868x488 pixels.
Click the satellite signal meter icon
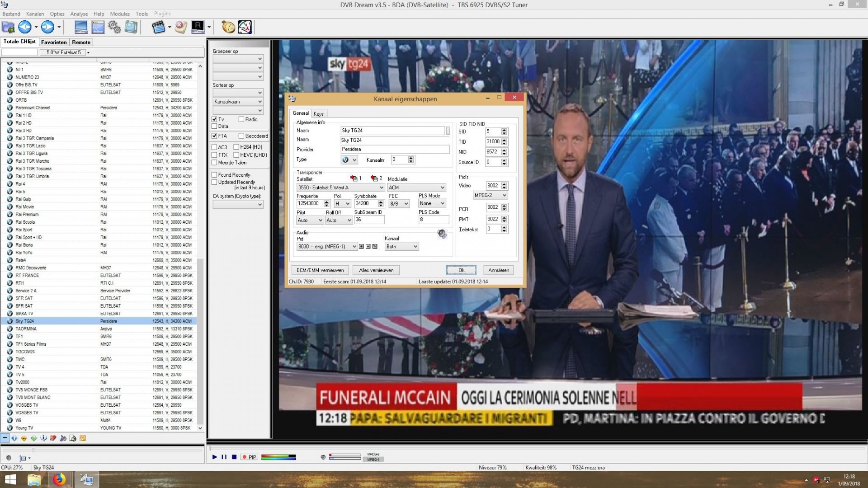(x=245, y=27)
